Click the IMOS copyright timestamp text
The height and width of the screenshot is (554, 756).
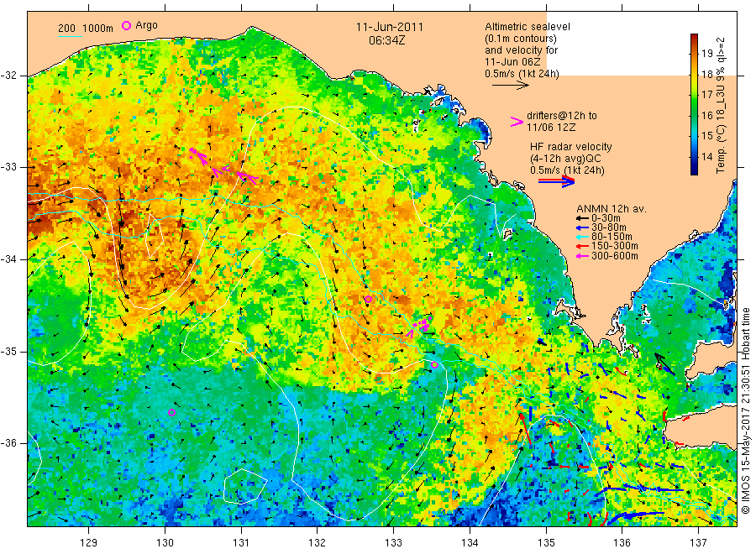746,411
